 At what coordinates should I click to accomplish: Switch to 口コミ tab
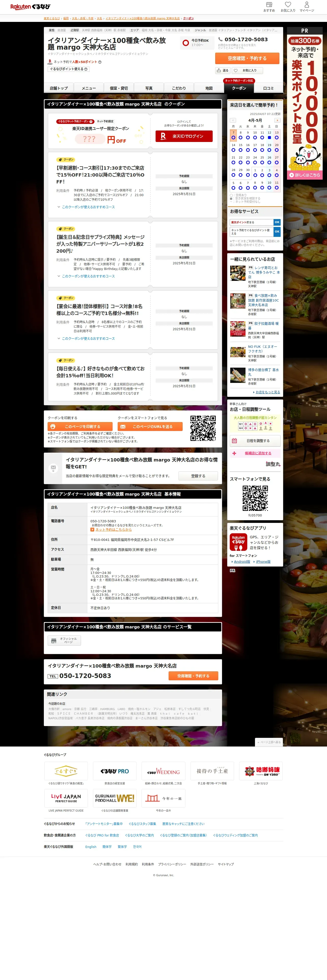[x=268, y=88]
